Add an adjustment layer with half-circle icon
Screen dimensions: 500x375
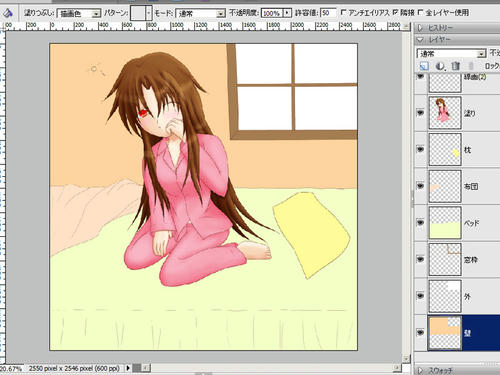(440, 66)
